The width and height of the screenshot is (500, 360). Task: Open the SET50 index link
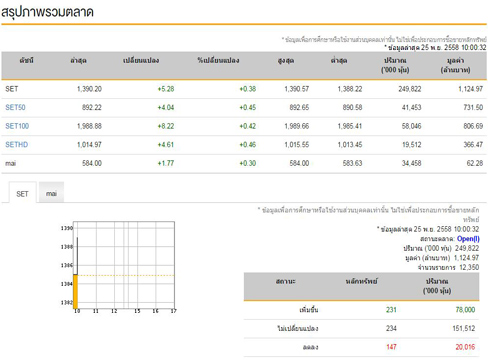tap(15, 107)
